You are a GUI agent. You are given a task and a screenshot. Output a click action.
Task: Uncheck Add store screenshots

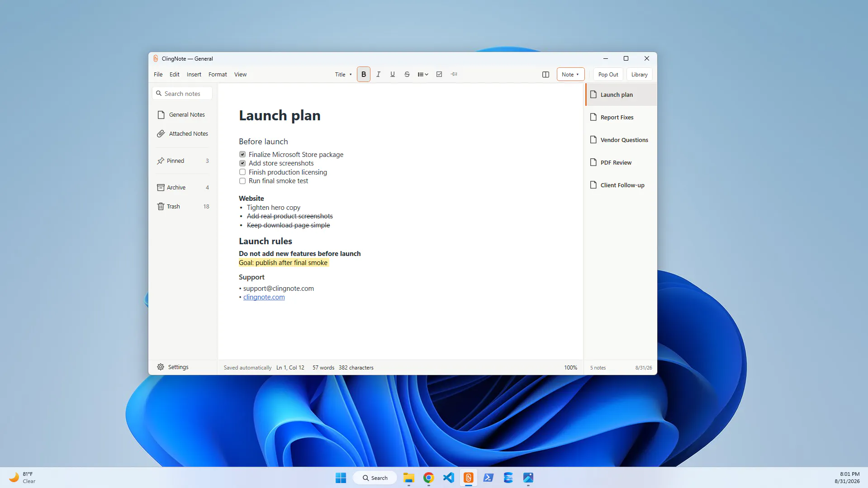click(x=242, y=163)
